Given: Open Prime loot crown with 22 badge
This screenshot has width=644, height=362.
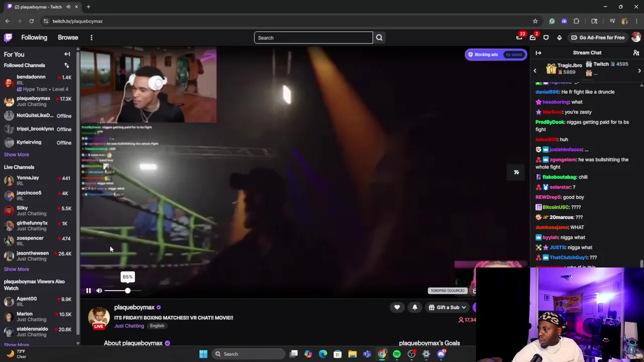Looking at the screenshot, I should 519,37.
